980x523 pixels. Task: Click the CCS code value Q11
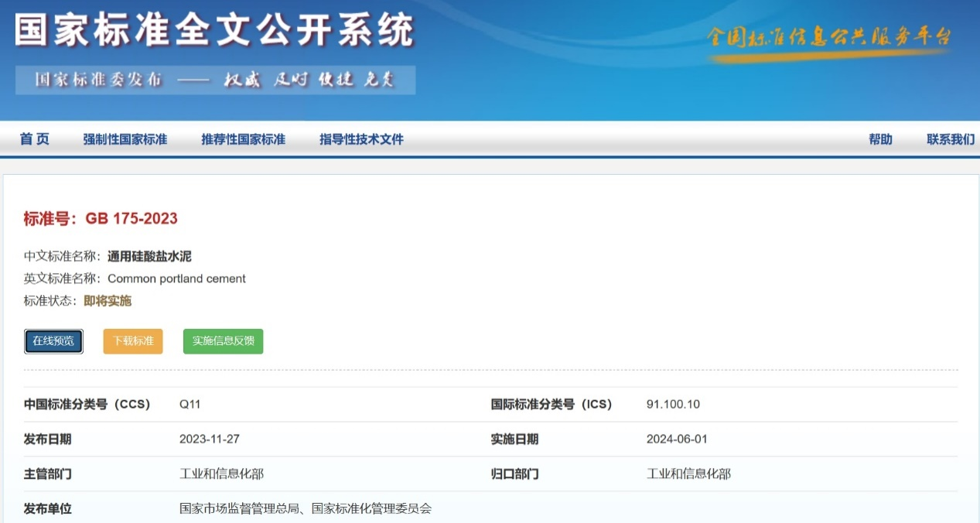[190, 404]
